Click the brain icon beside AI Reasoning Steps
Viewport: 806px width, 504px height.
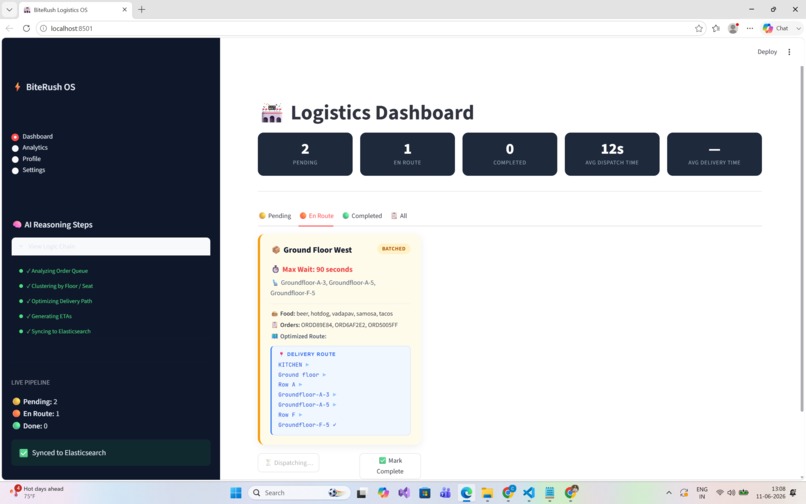[x=17, y=225]
